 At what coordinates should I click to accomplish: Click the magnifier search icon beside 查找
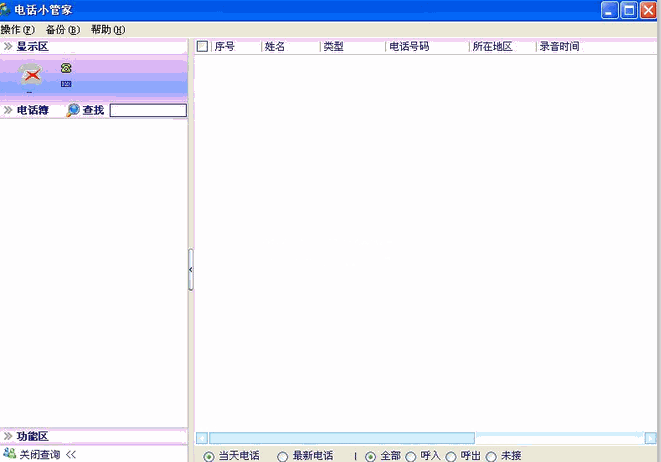72,111
